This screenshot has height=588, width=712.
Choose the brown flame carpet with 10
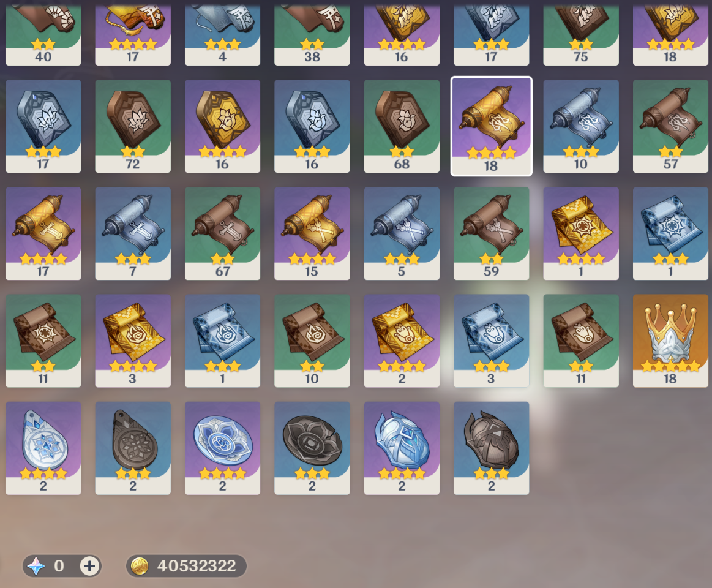[312, 341]
